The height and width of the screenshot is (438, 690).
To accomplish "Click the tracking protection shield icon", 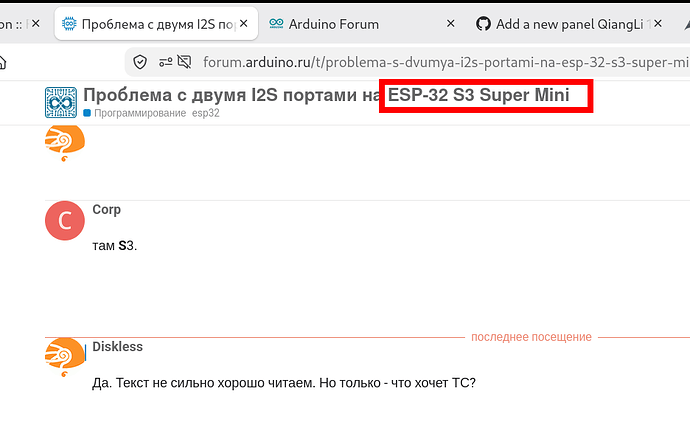I will (x=140, y=62).
